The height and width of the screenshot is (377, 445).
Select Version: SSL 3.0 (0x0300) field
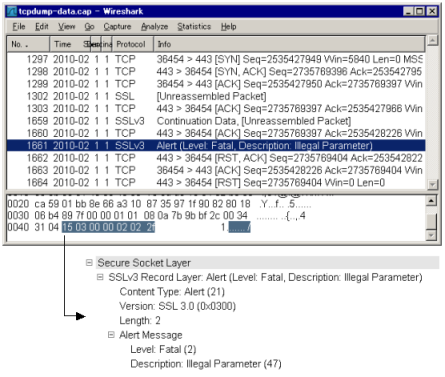point(177,306)
